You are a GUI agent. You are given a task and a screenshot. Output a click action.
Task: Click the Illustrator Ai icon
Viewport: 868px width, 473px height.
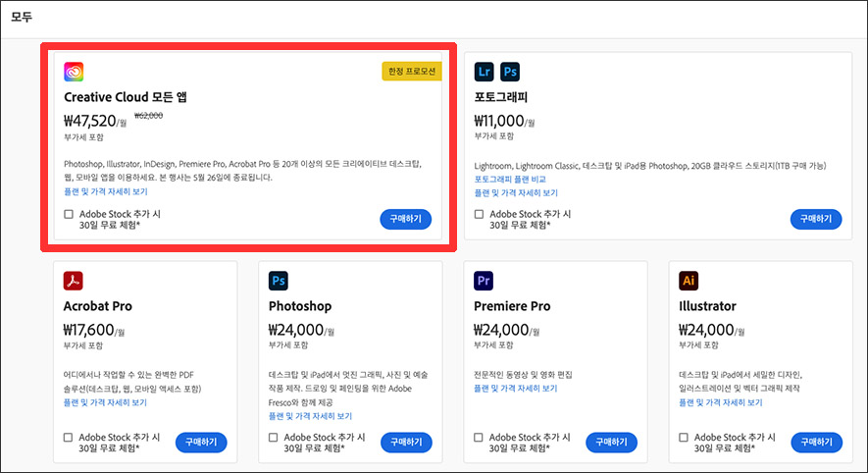[x=689, y=281]
